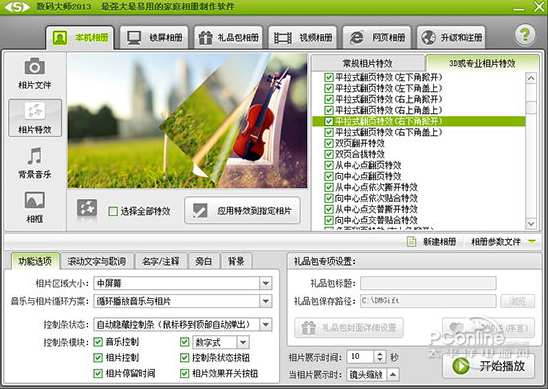Toggle the 相片效果开关按钮 checkbox
This screenshot has width=548, height=389.
coord(184,373)
